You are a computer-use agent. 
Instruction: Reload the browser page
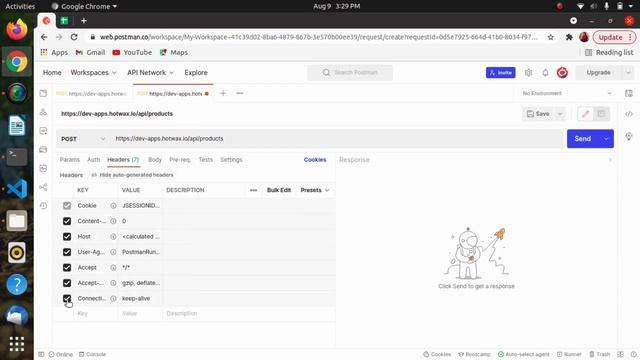[x=74, y=37]
